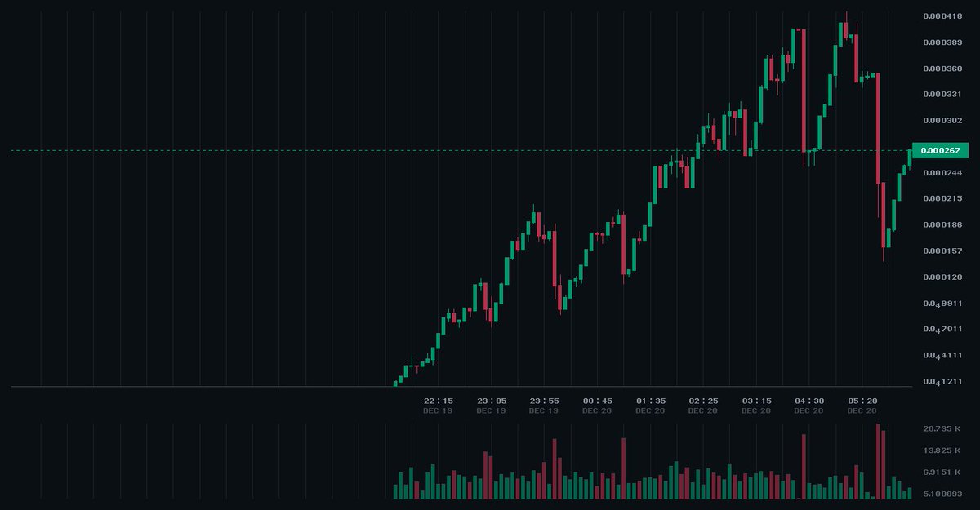Select the 23:05 Dec 19 time label
980x510 pixels.
pos(491,406)
